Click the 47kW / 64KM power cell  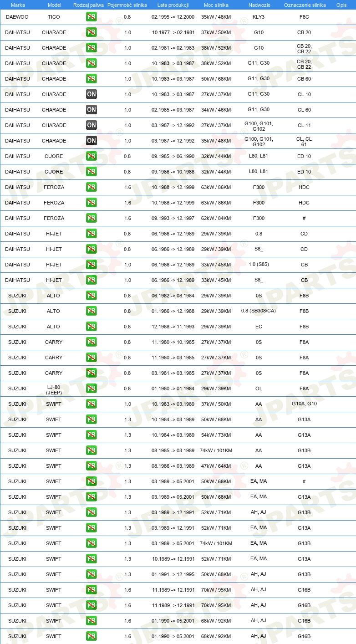[216, 466]
